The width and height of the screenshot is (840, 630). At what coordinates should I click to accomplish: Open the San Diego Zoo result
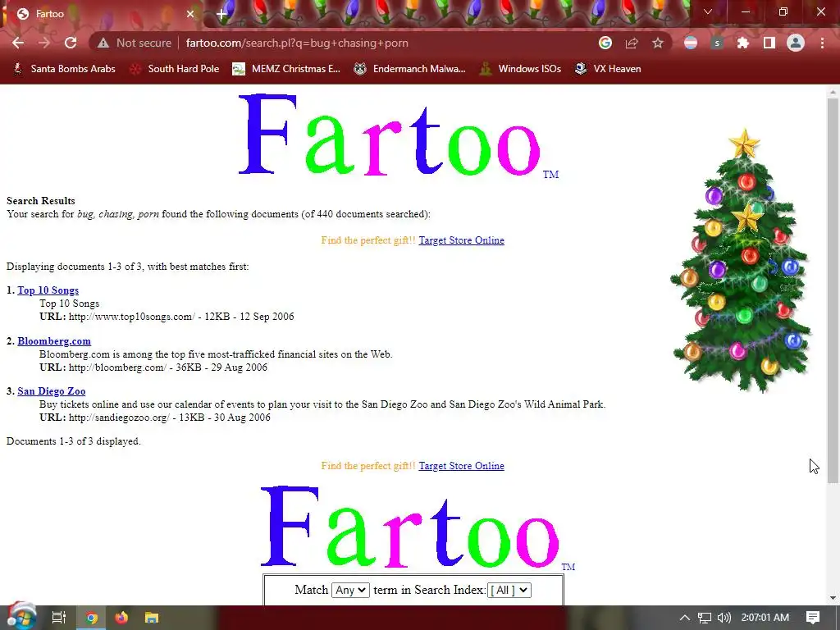click(52, 391)
